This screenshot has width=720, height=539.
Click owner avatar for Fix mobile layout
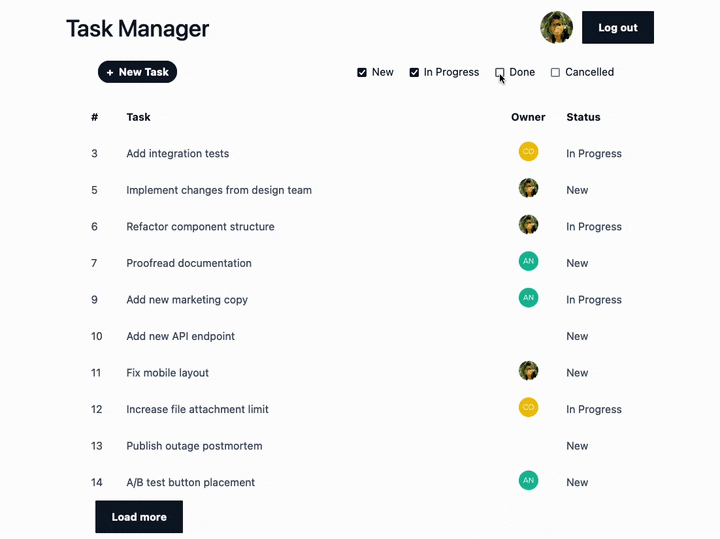point(528,371)
